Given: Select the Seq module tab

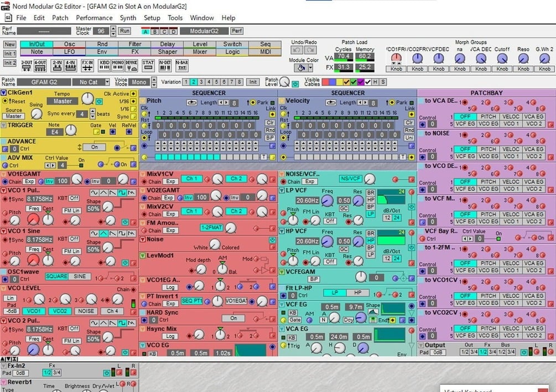Looking at the screenshot, I should pyautogui.click(x=265, y=44).
